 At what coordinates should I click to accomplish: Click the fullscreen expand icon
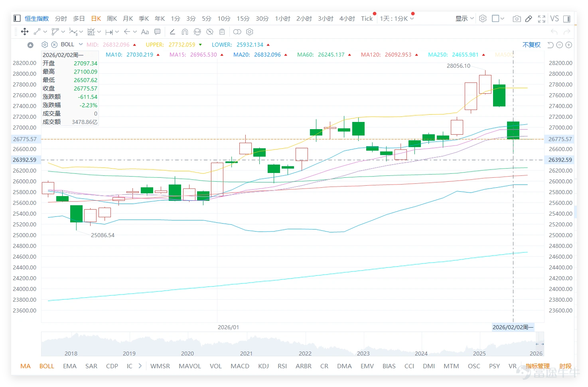point(541,19)
